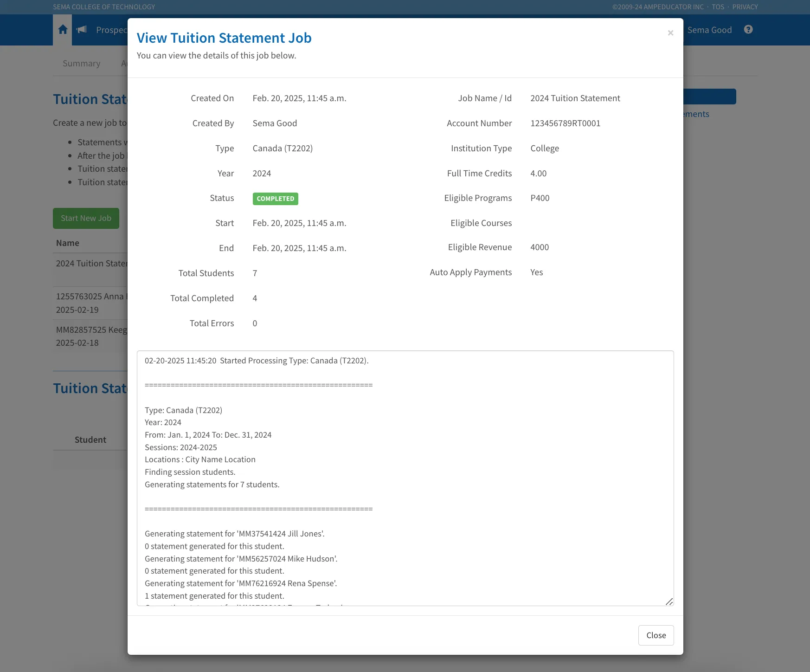The width and height of the screenshot is (810, 672).
Task: Open the TOS link in the header
Action: [x=718, y=7]
